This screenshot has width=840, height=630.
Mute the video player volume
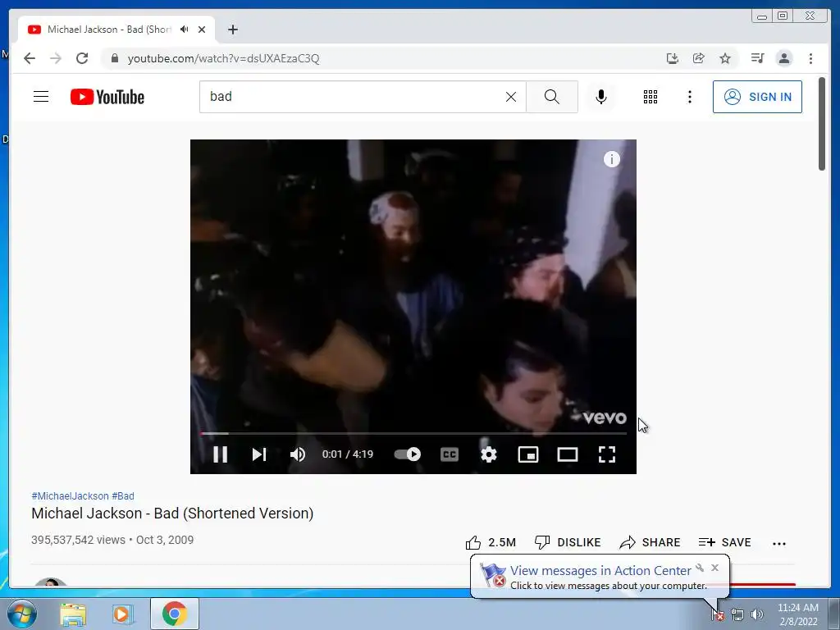point(298,454)
